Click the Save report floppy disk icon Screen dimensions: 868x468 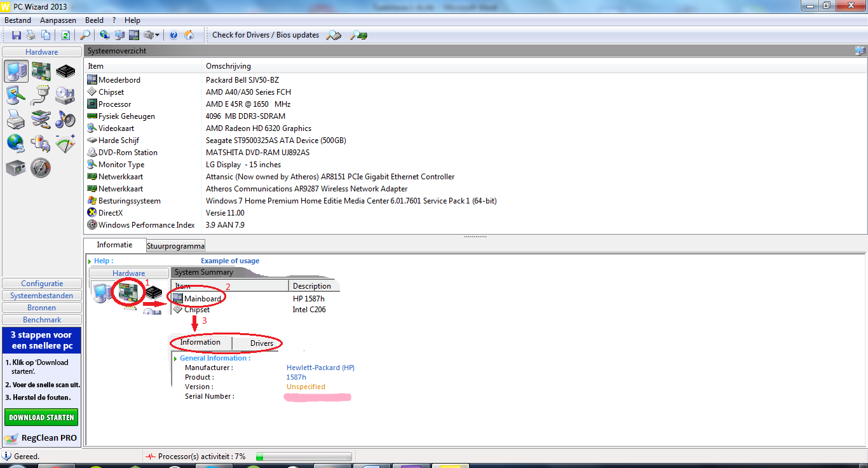point(17,35)
